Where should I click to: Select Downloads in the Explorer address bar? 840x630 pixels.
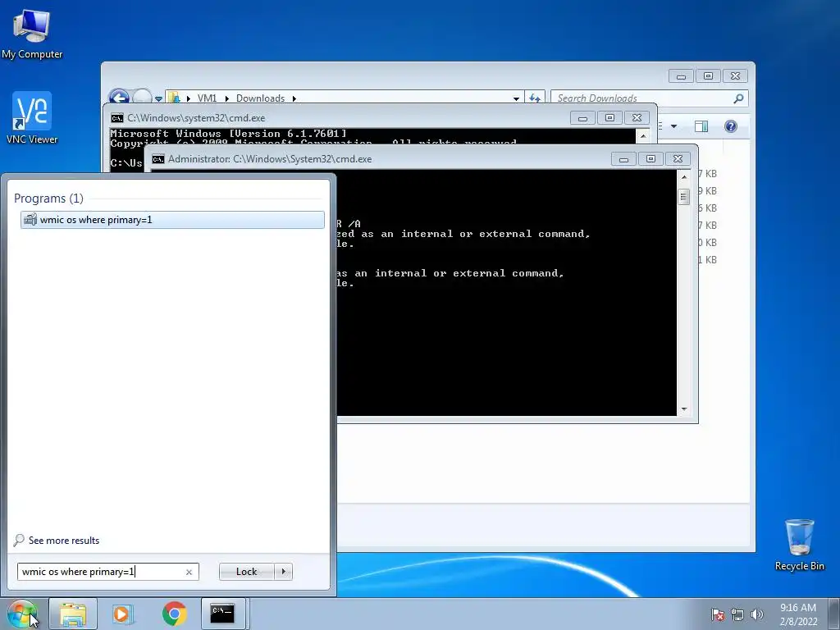pos(260,98)
